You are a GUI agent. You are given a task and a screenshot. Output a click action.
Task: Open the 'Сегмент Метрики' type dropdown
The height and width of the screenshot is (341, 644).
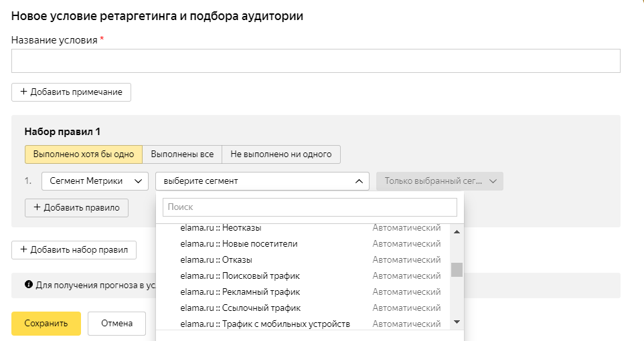94,181
